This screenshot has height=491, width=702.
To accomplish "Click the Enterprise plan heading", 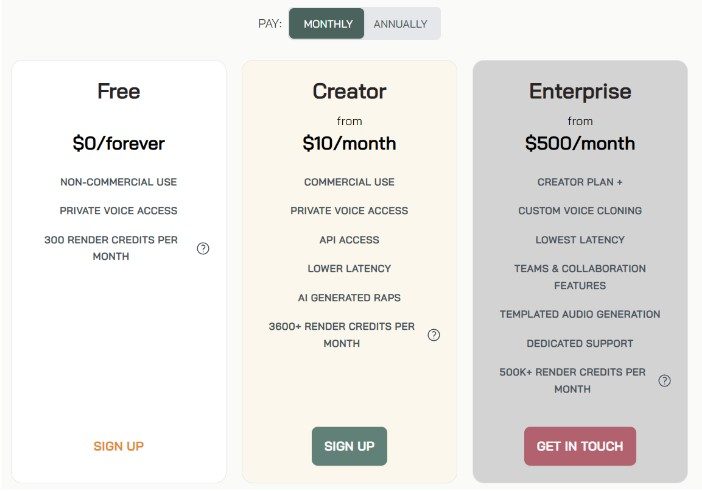I will 580,91.
